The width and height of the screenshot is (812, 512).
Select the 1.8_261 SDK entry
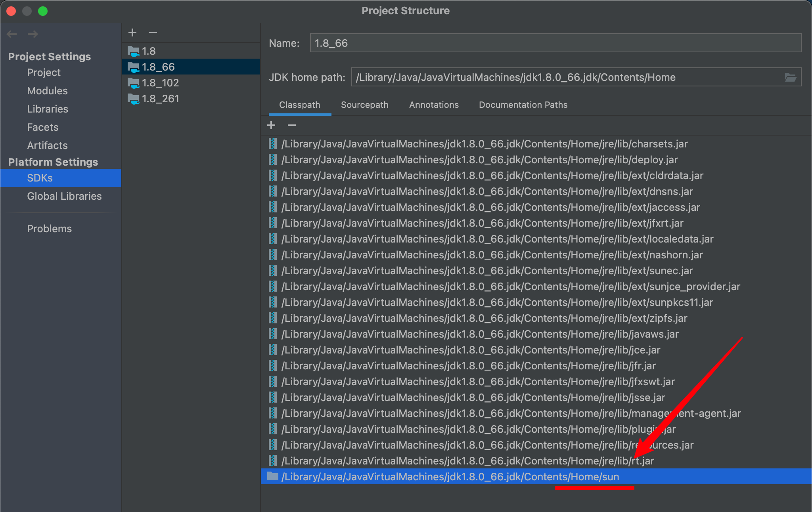pyautogui.click(x=160, y=99)
